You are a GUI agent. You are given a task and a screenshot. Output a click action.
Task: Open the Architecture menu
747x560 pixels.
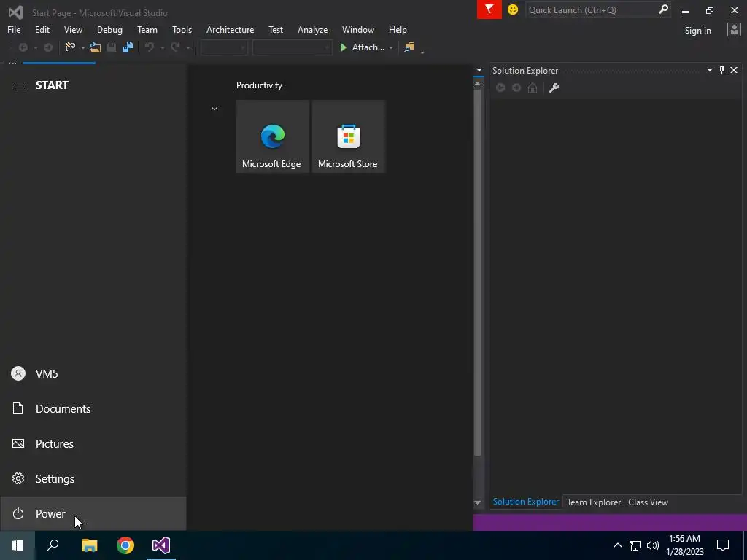pyautogui.click(x=230, y=29)
